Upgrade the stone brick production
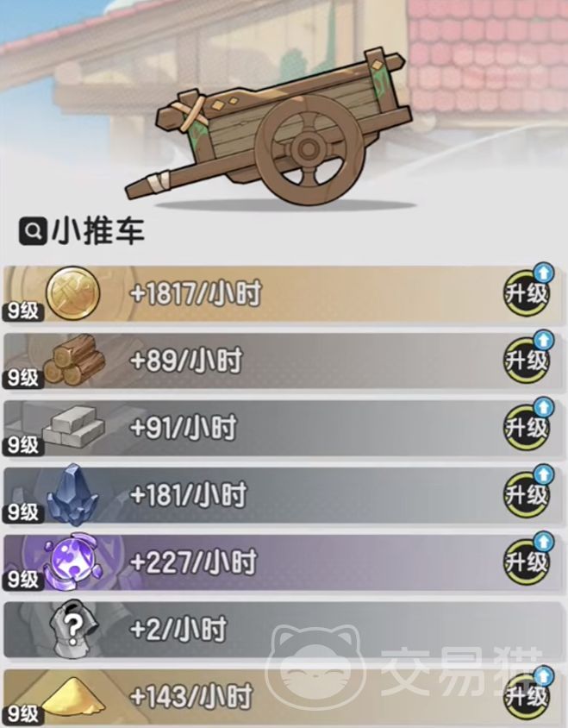568x728 pixels. (x=528, y=424)
